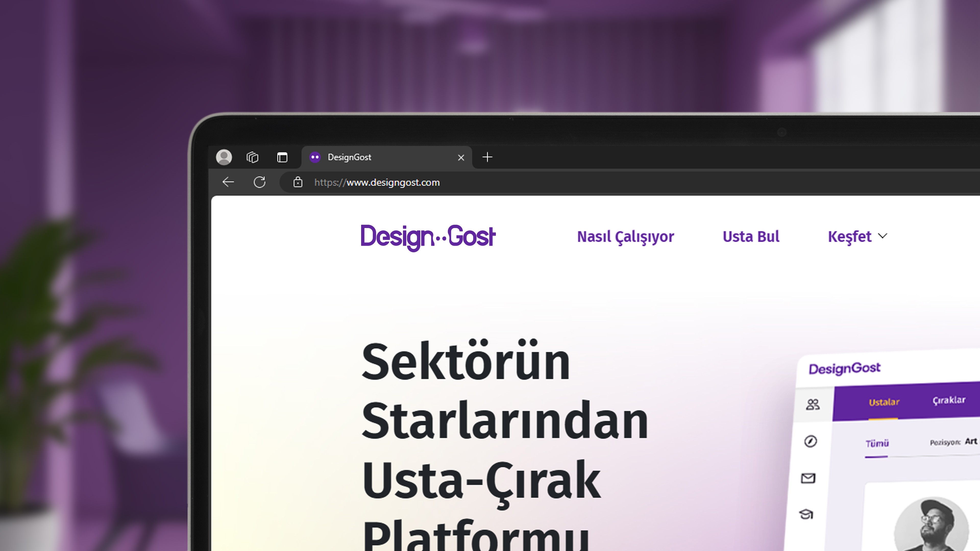The image size is (980, 551).
Task: Go back with the back arrow
Action: [228, 182]
